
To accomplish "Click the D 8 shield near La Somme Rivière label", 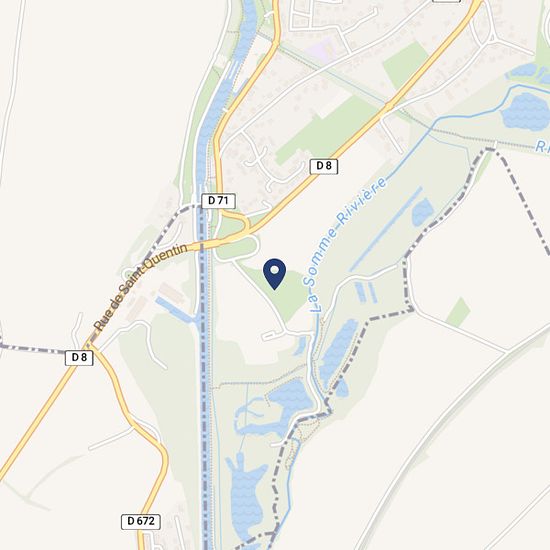I will (x=324, y=166).
